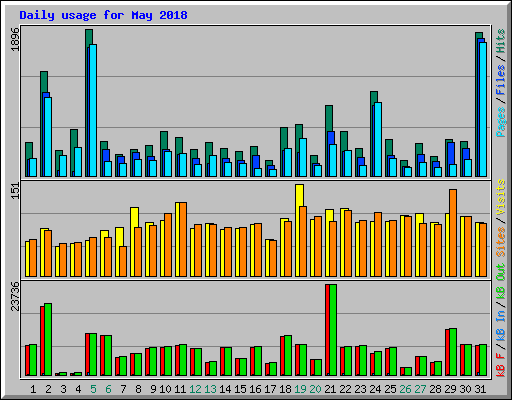512x400 pixels.
Task: Click the red kB F bar for day 2
Action: (42, 341)
